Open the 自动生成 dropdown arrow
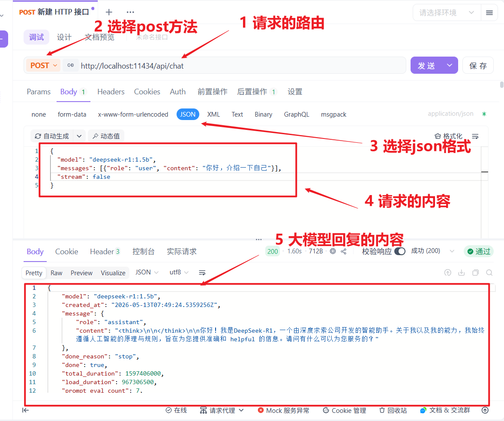The image size is (504, 421). click(79, 136)
